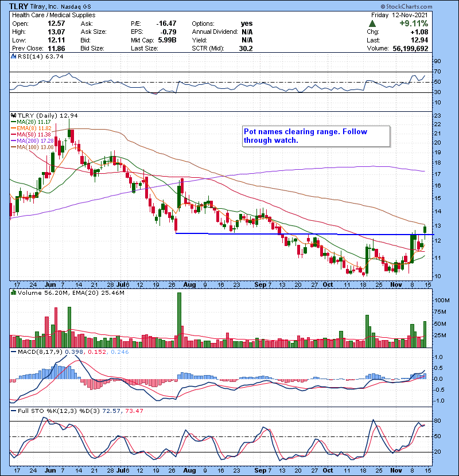Screen dimensions: 459x476
Task: Click the StockCharts.com watermark label
Action: click(406, 6)
